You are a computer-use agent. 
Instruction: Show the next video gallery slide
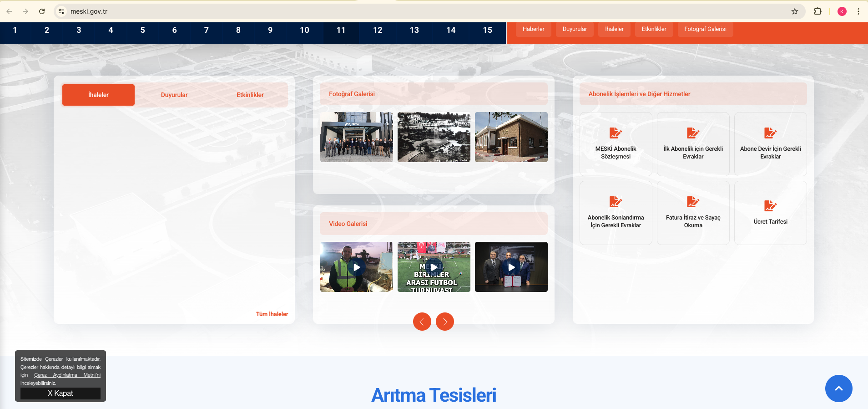(444, 322)
